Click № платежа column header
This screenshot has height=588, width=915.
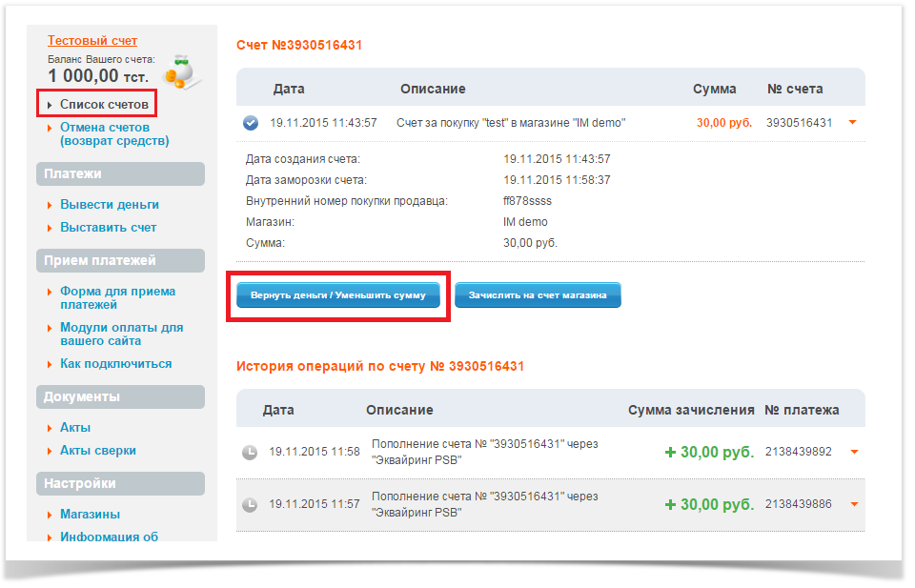tap(802, 410)
